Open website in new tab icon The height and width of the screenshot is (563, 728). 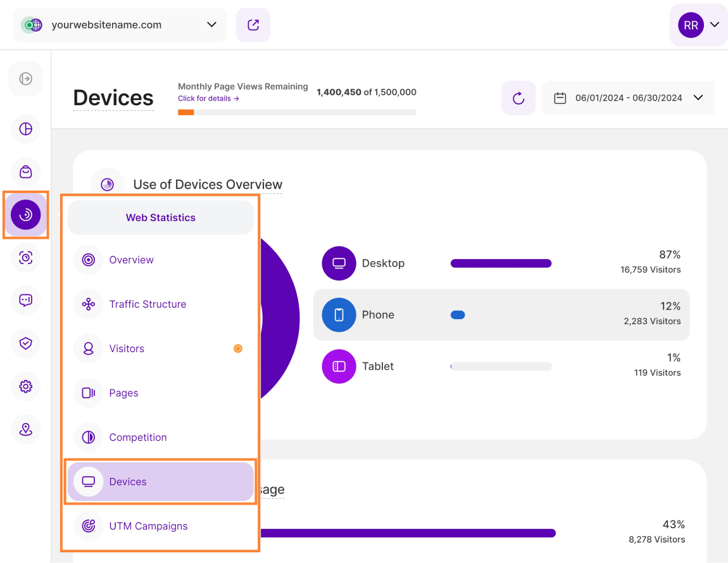(x=253, y=25)
